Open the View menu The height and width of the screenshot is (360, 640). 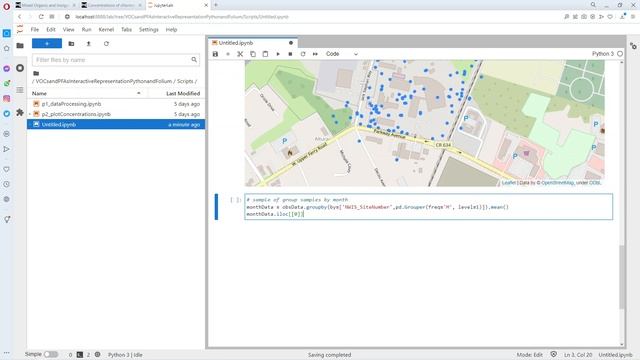click(68, 30)
